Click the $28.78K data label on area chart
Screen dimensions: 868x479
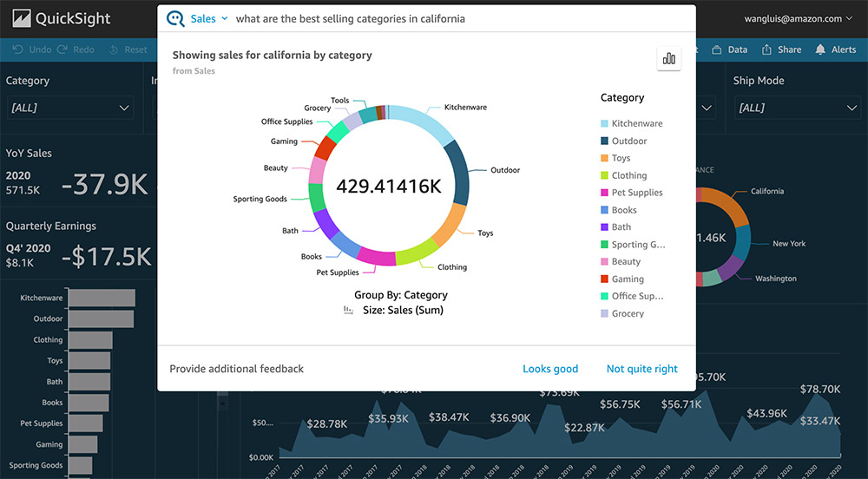326,423
